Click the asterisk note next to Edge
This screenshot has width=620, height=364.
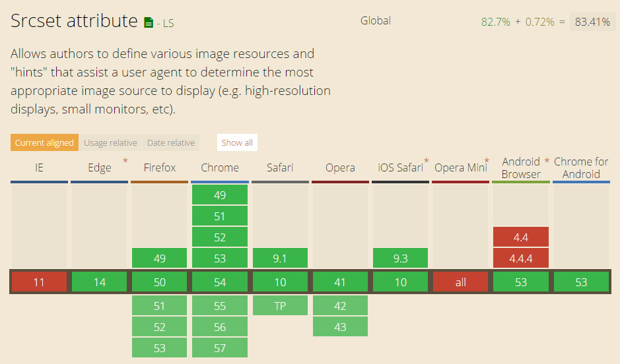[125, 161]
